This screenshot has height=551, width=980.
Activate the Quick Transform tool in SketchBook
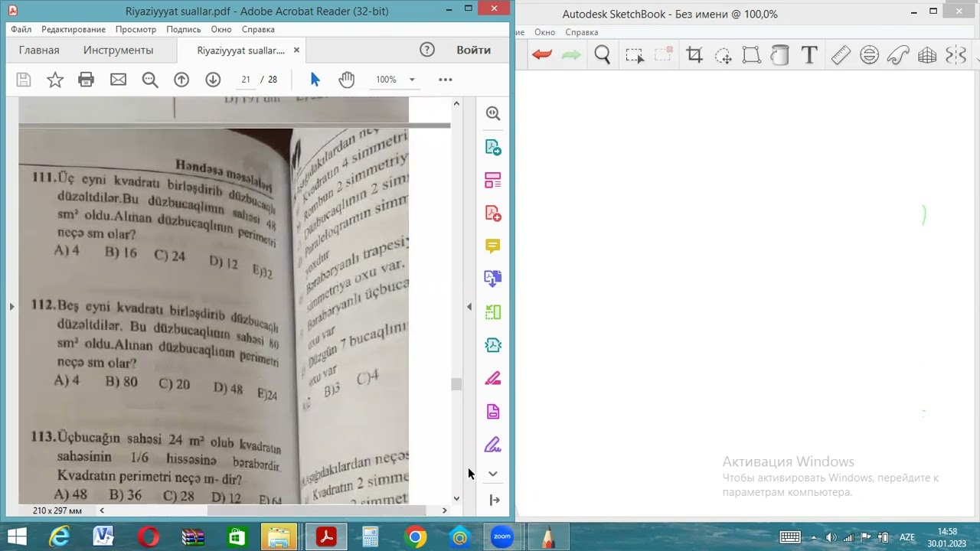click(x=723, y=55)
